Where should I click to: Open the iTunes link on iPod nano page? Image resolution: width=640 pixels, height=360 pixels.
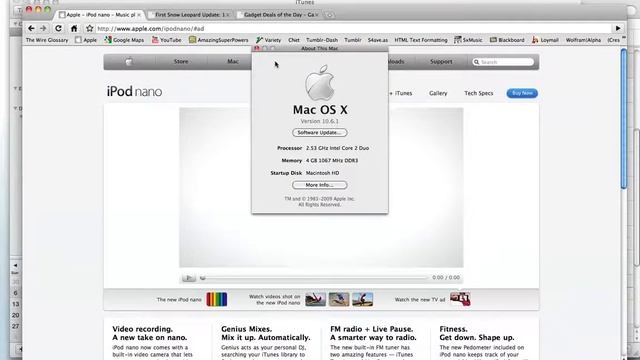click(x=401, y=93)
